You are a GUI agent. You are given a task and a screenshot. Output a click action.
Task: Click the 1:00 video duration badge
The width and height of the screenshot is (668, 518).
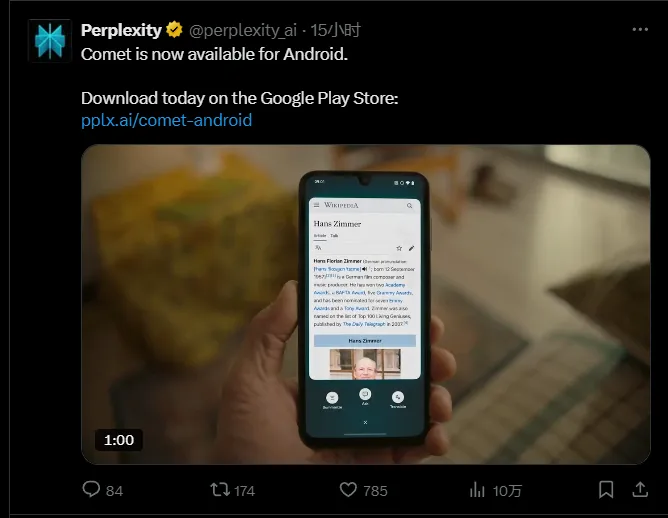119,440
